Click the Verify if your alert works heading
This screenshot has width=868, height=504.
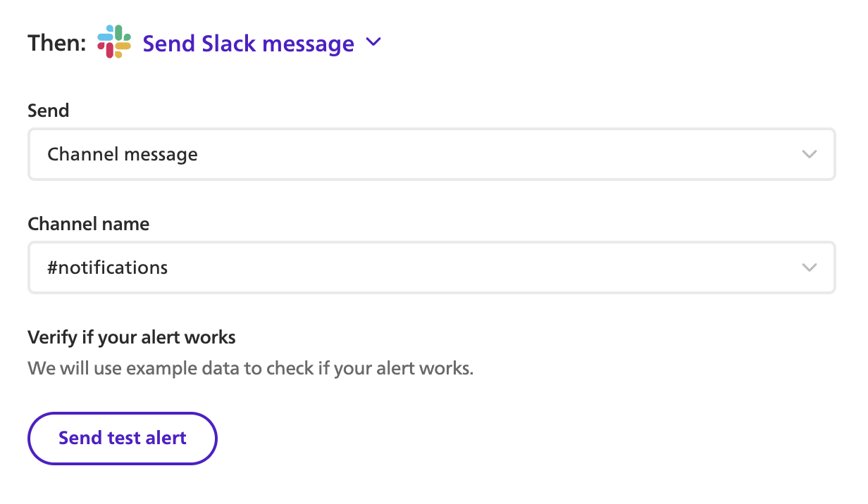(x=132, y=337)
